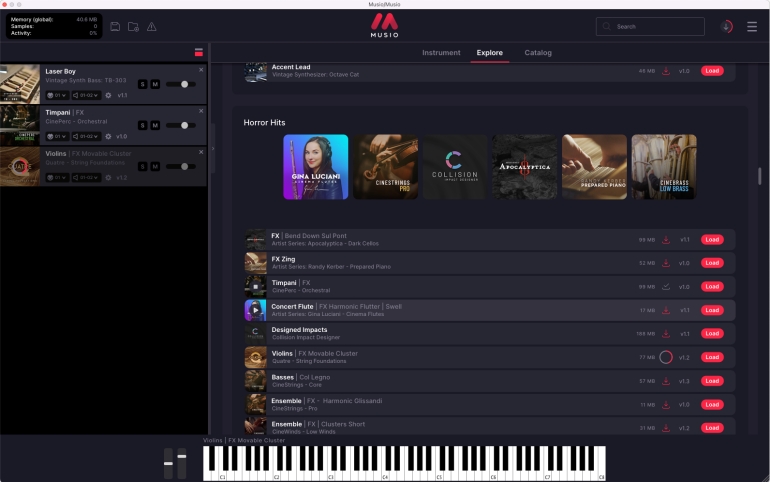Download FX Bend Down Sul Pont

(x=666, y=240)
